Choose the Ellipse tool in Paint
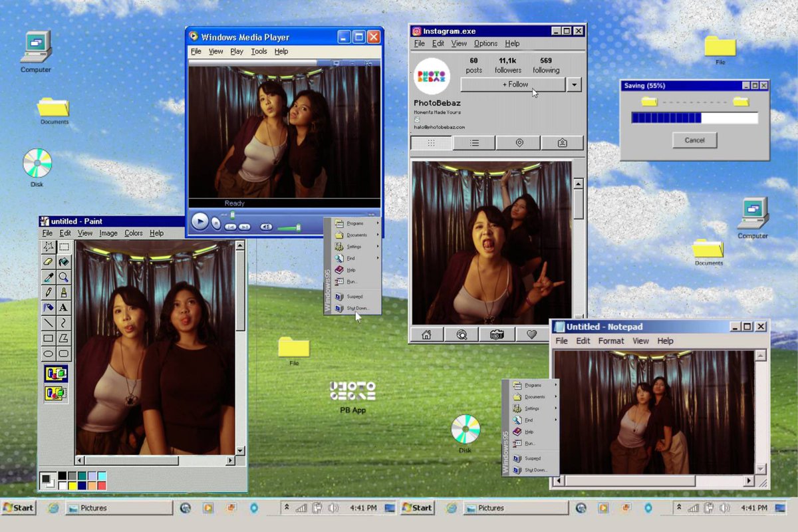The image size is (798, 532). (49, 353)
